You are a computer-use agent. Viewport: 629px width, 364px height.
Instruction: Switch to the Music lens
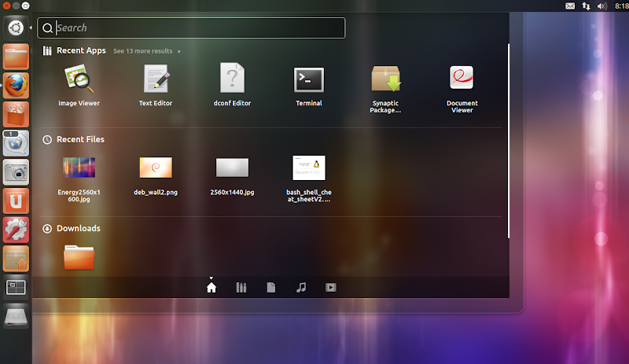(301, 287)
